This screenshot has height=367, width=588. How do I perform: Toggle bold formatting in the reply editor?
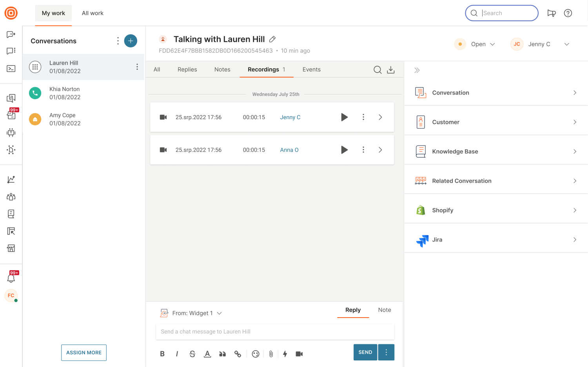tap(162, 354)
